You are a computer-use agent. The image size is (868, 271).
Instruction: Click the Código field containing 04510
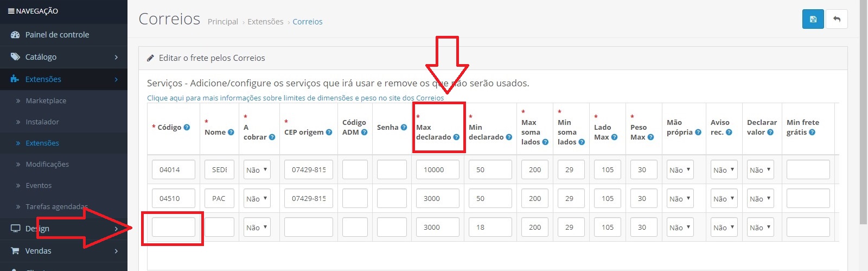(174, 198)
